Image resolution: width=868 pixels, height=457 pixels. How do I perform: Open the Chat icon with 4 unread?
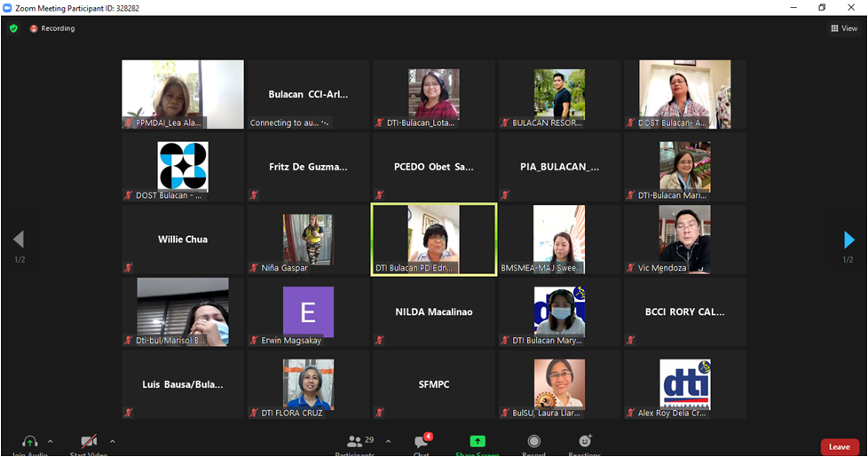[422, 441]
